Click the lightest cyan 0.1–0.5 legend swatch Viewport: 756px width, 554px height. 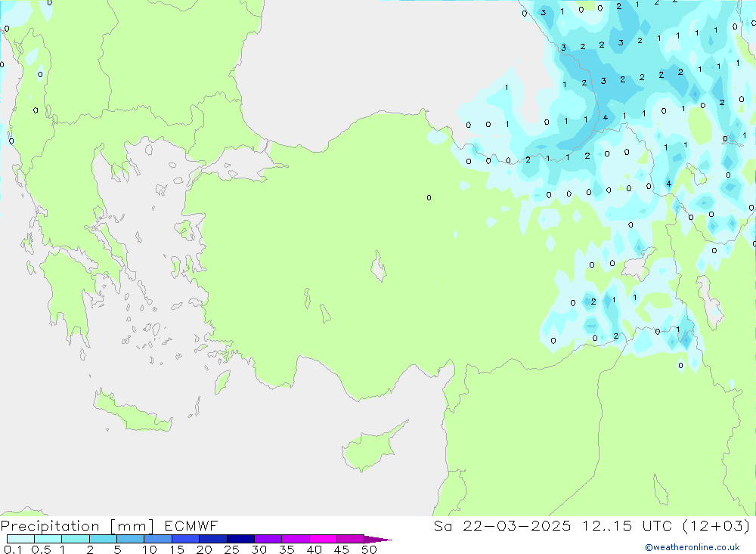coord(20,539)
